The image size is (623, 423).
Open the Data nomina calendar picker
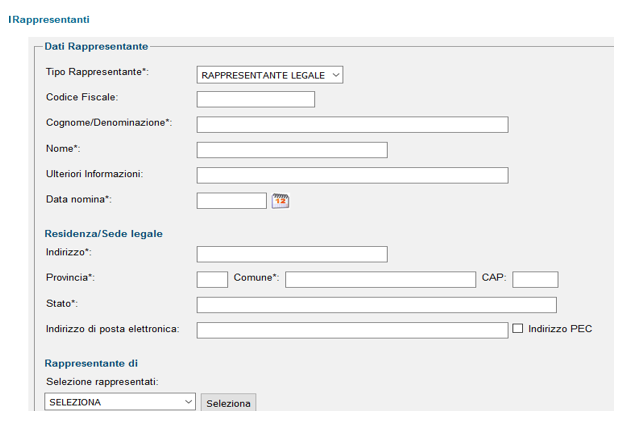pos(281,201)
